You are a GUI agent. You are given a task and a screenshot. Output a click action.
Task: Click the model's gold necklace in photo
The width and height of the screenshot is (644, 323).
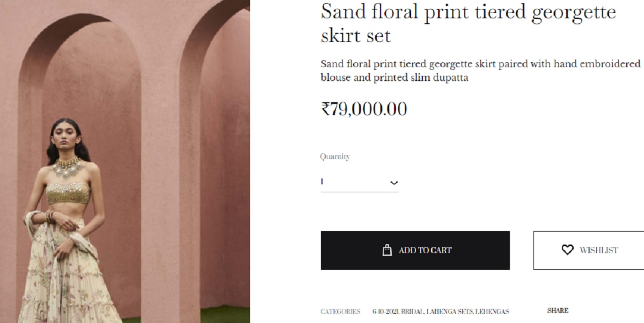pyautogui.click(x=68, y=167)
